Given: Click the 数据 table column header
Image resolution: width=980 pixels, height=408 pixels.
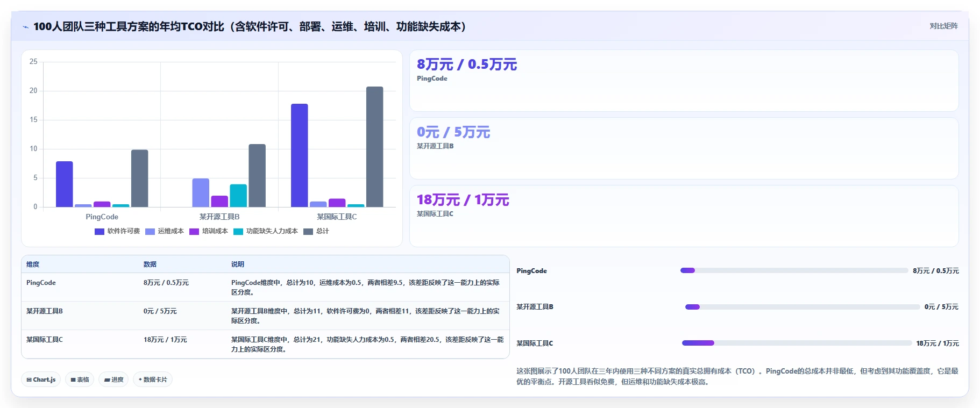Looking at the screenshot, I should (150, 264).
